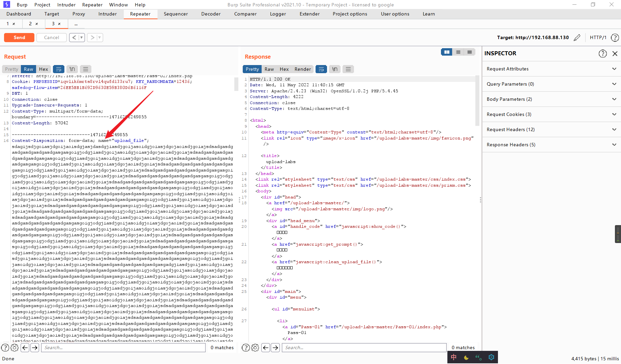Image resolution: width=621 pixels, height=364 pixels.
Task: Open the Project menu
Action: click(x=42, y=5)
